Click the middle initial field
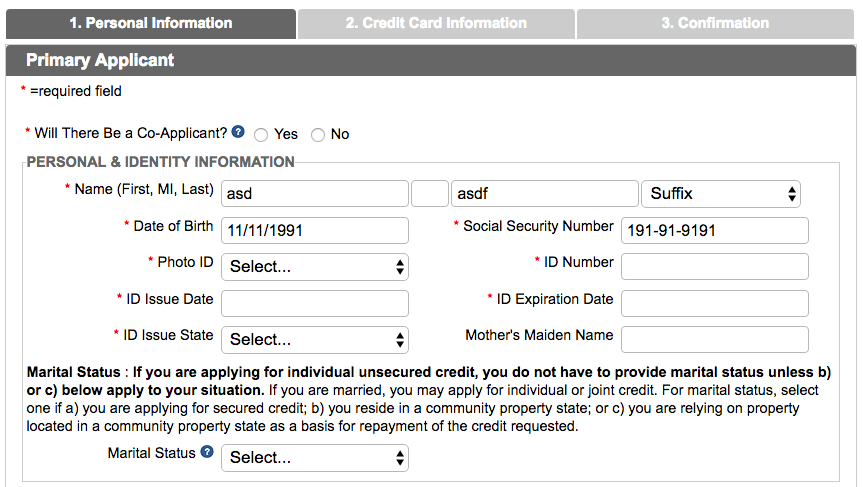Image resolution: width=863 pixels, height=487 pixels. point(430,194)
